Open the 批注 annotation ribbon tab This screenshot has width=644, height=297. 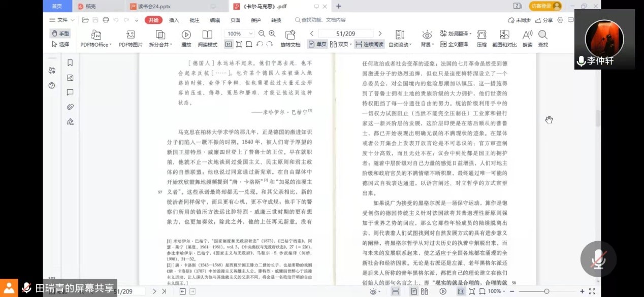pyautogui.click(x=195, y=20)
